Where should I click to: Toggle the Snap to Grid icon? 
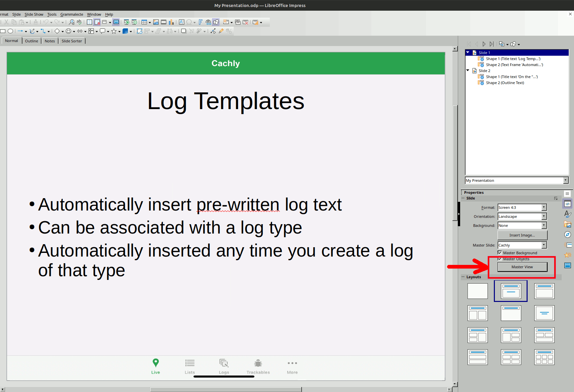pos(97,22)
